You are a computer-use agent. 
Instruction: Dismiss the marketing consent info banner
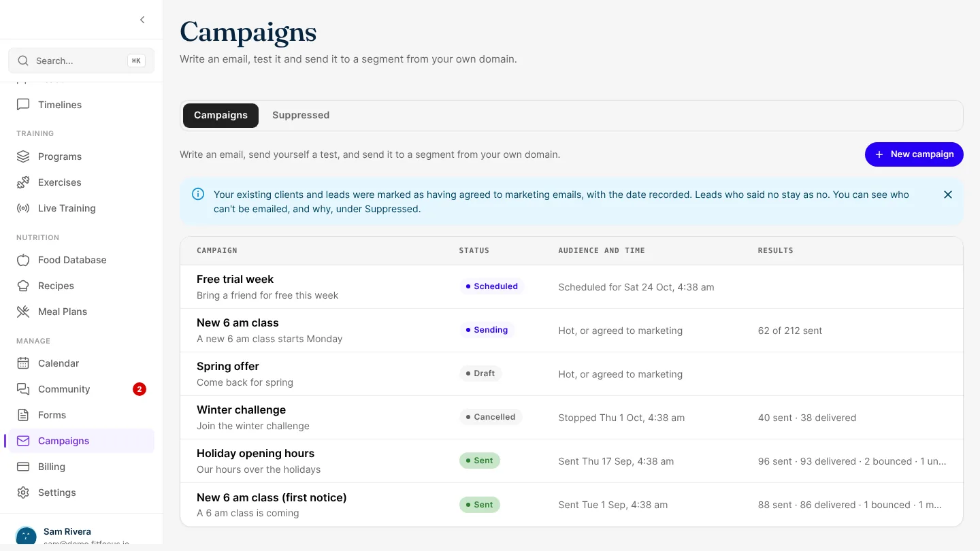(x=948, y=195)
